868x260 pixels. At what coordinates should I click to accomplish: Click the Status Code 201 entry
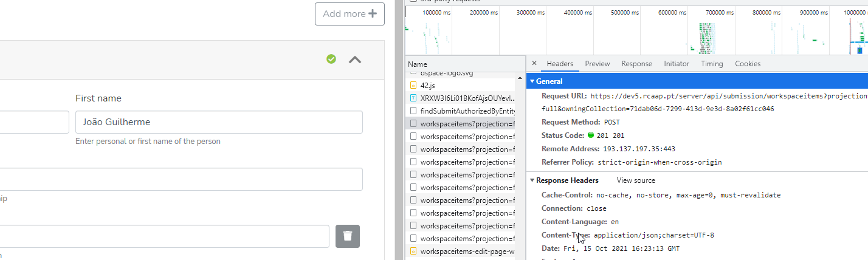[x=583, y=135]
